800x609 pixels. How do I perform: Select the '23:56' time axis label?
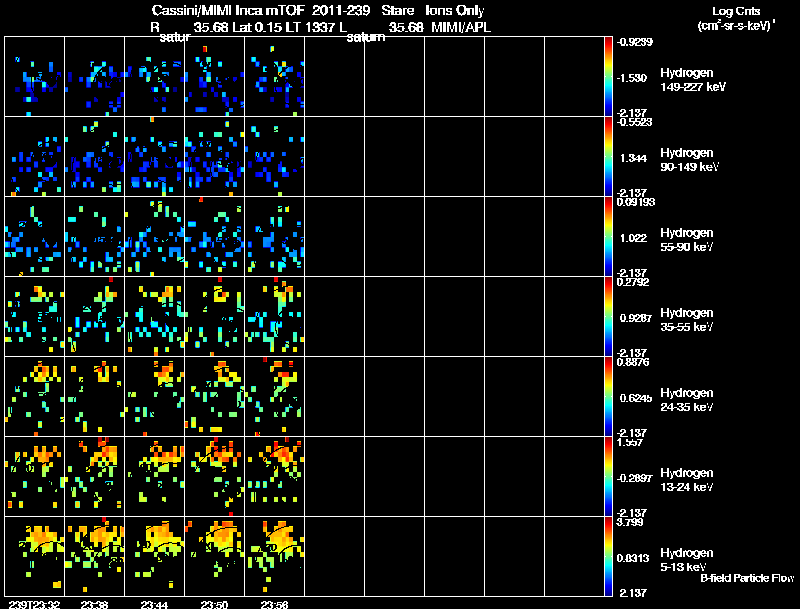click(274, 604)
